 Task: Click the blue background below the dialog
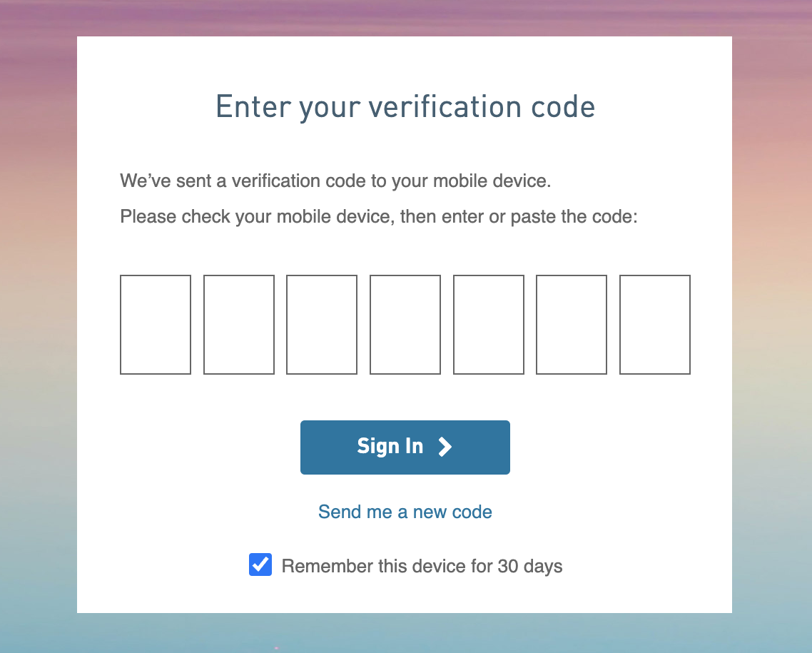pyautogui.click(x=405, y=633)
